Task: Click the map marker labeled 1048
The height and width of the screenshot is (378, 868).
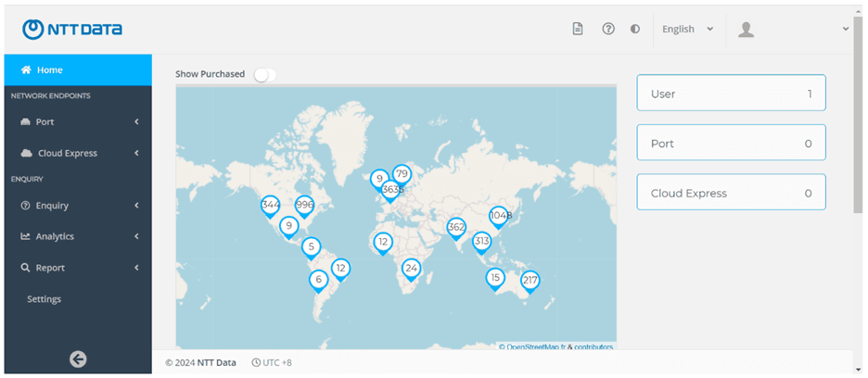Action: [x=499, y=218]
